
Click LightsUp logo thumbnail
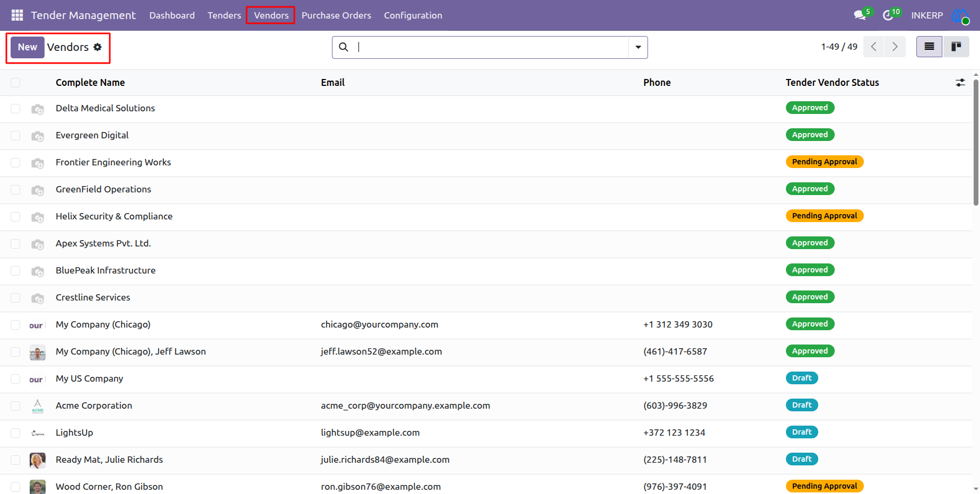(38, 434)
